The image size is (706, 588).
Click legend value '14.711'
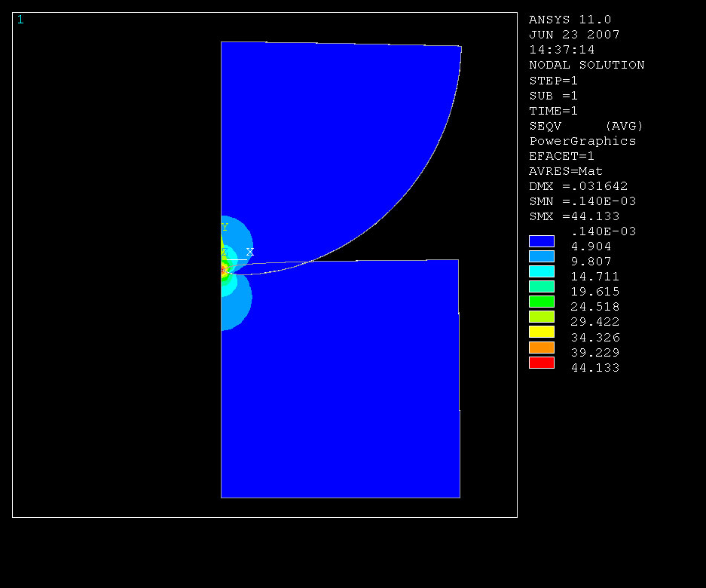pyautogui.click(x=594, y=277)
